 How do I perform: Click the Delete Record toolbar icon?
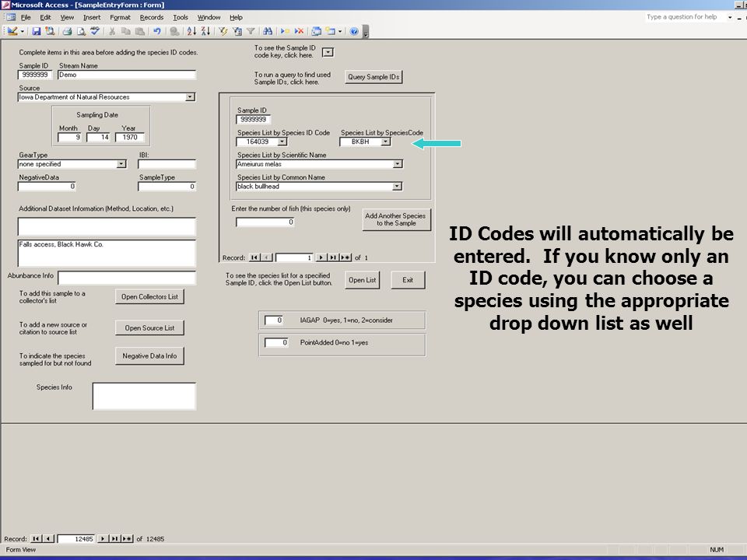[x=299, y=31]
